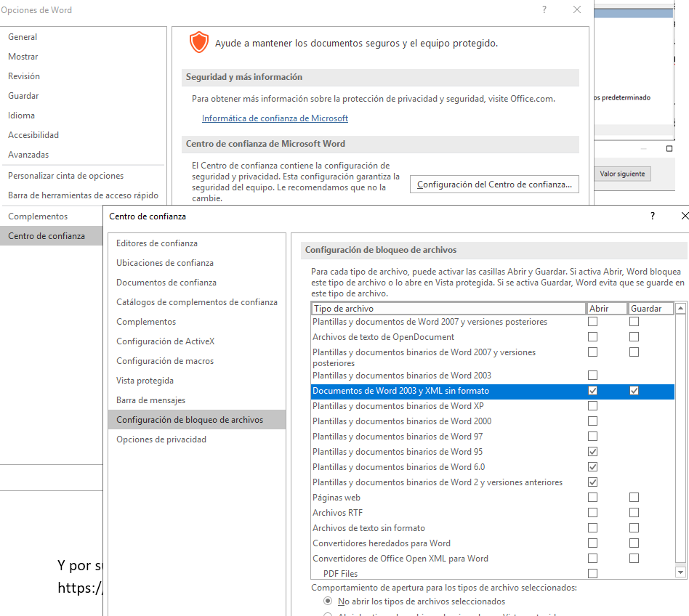Open Configuración del Centro de confianza button
Image resolution: width=689 pixels, height=616 pixels.
[x=494, y=185]
